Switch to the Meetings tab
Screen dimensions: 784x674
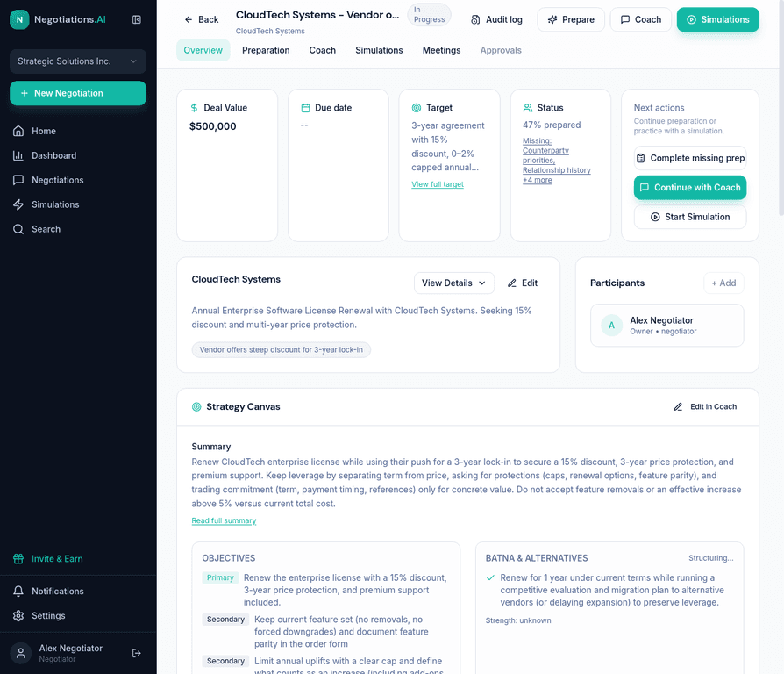(441, 50)
